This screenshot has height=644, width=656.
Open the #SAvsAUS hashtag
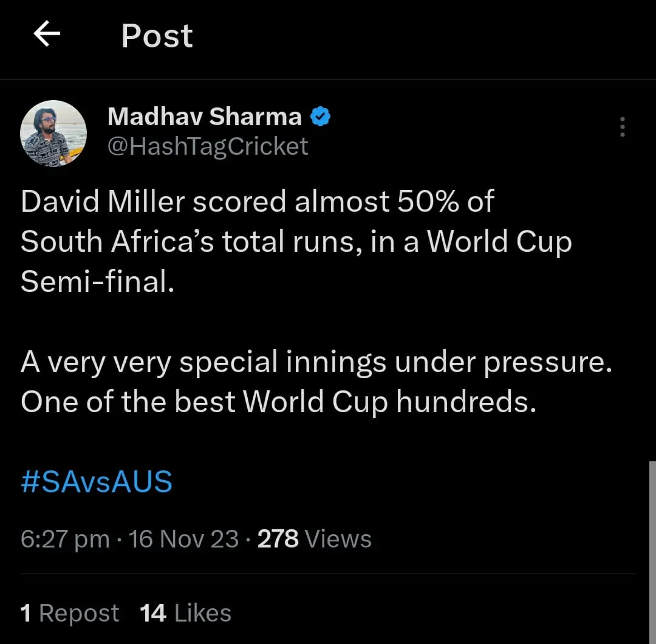click(96, 482)
